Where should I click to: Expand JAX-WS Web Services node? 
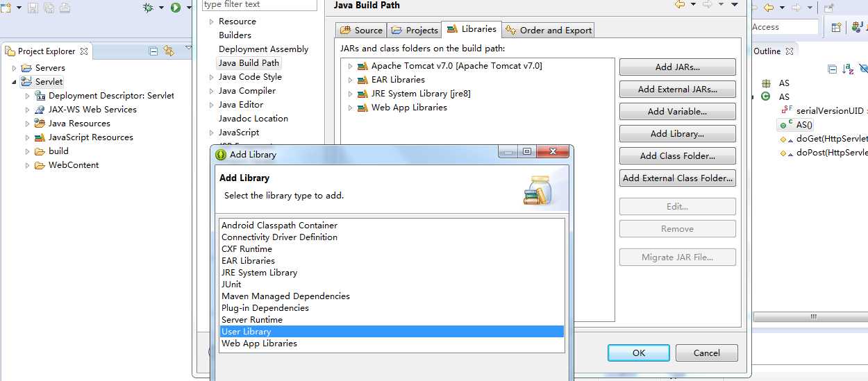point(28,110)
